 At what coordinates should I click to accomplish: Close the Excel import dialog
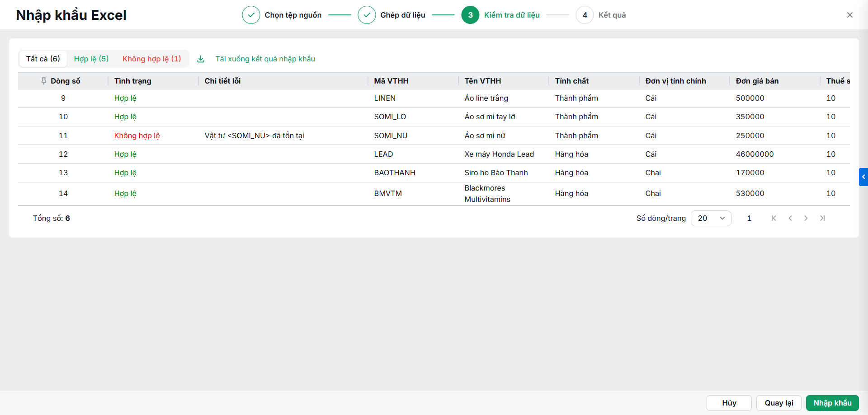[849, 15]
